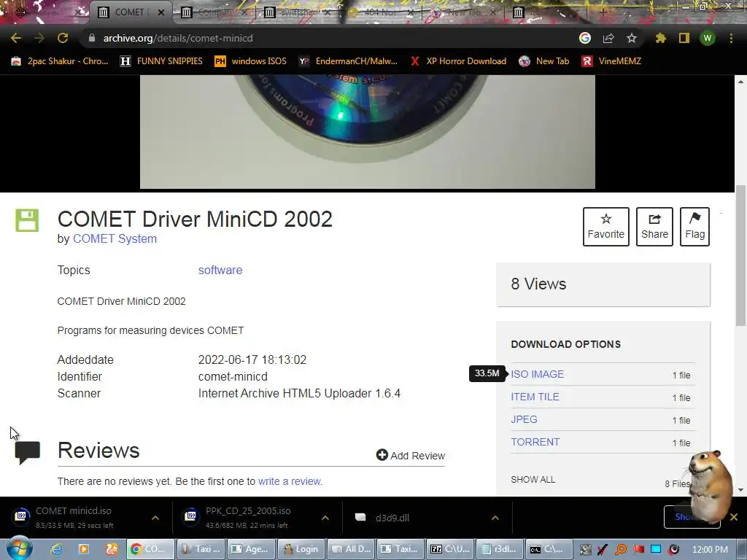Image resolution: width=747 pixels, height=560 pixels.
Task: Expand PPK_CD_25_2005.iso download options chevron
Action: coord(325,518)
